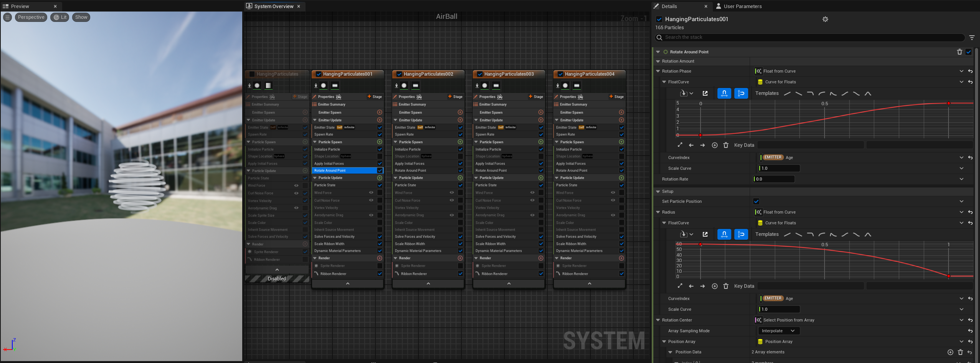Collapse HangingParticulates004 emitter stack

[x=589, y=283]
